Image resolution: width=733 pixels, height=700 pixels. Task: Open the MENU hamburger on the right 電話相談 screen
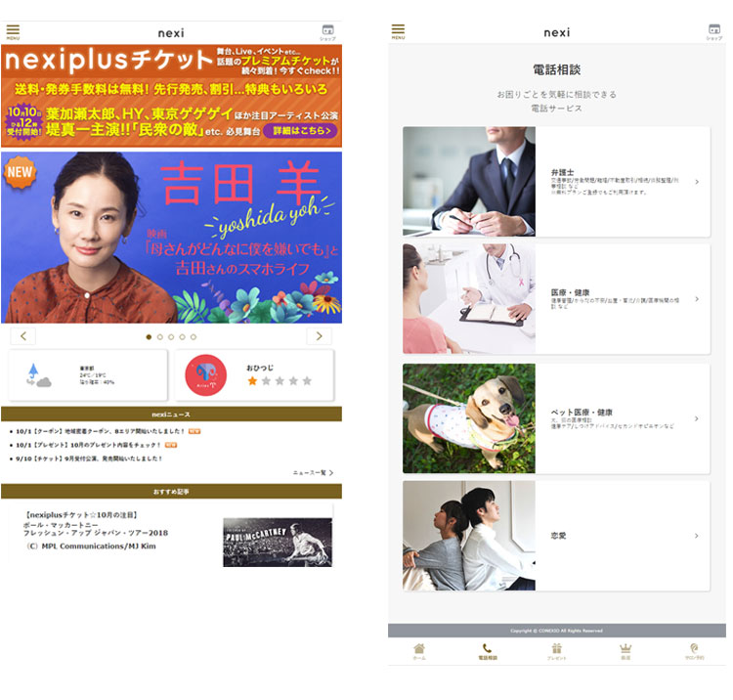pos(398,31)
